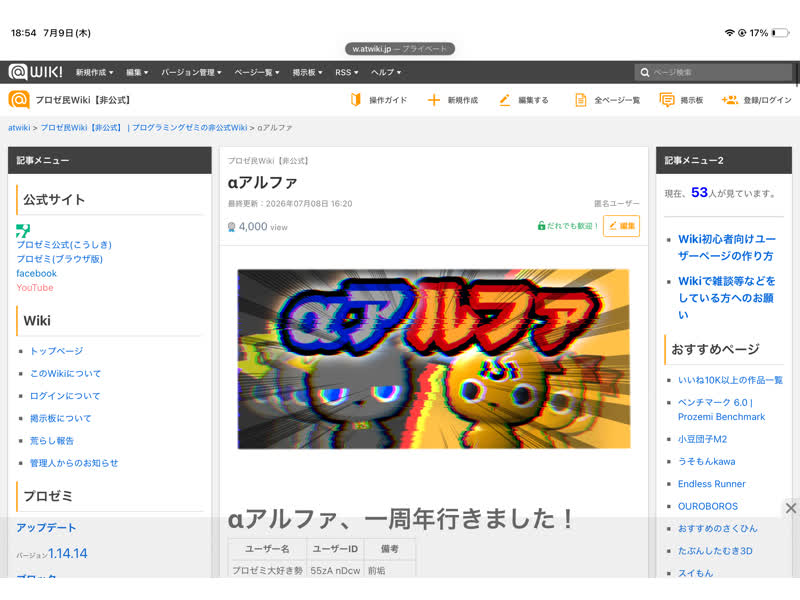Open the 編集 dropdown menu
This screenshot has width=800, height=600.
(137, 72)
